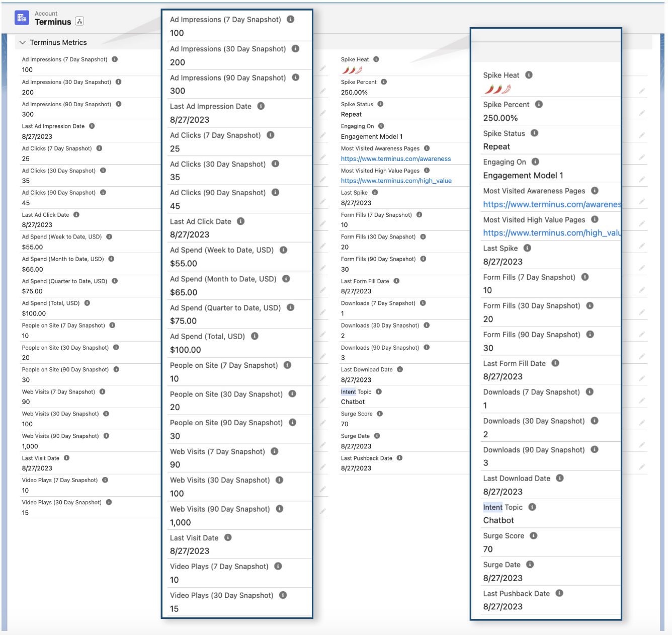The height and width of the screenshot is (635, 672).
Task: Info icon next to enlarged People on Site (90 Day Snapshot)
Action: coord(293,423)
